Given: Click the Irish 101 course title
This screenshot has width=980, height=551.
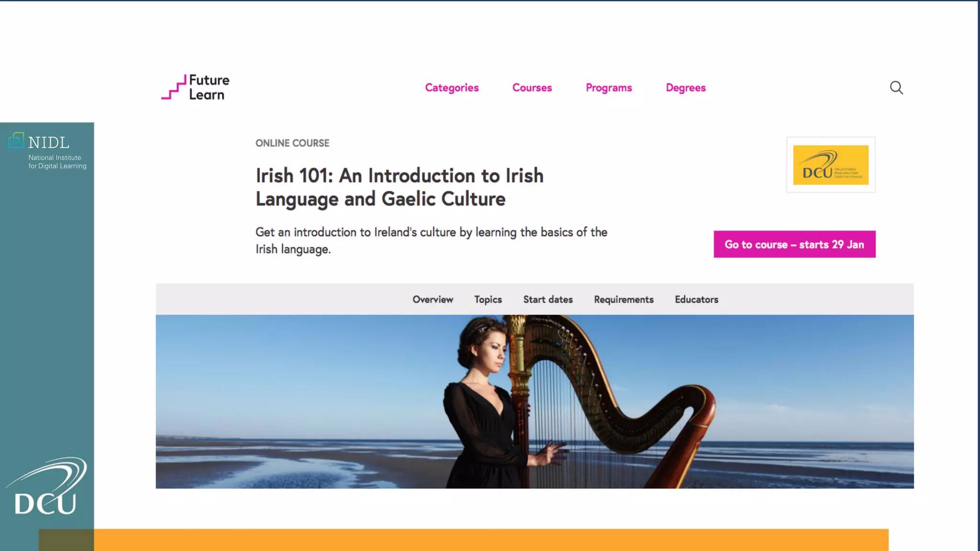Looking at the screenshot, I should pos(400,187).
